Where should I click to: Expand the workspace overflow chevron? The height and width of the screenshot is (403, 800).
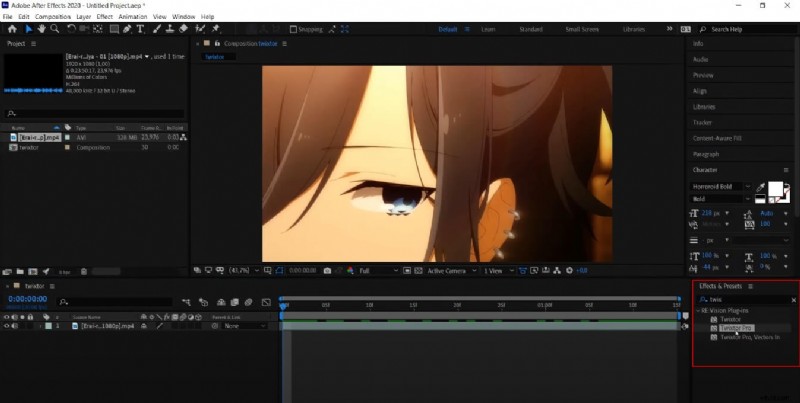click(x=669, y=29)
